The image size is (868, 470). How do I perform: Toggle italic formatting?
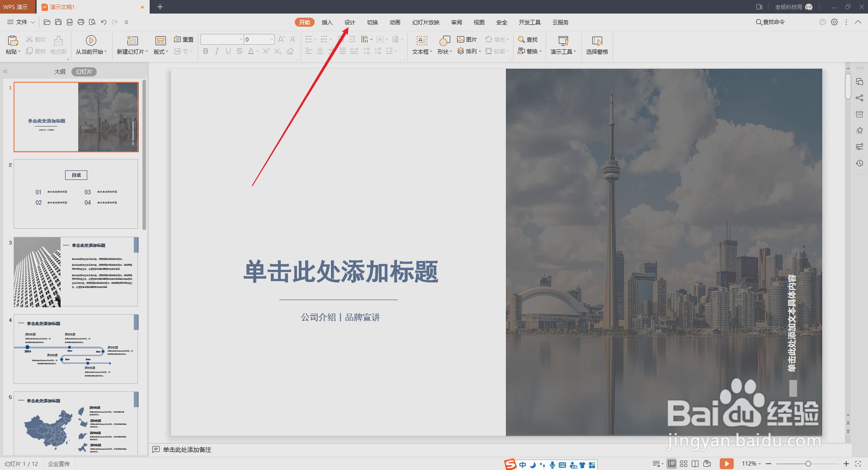pos(217,51)
